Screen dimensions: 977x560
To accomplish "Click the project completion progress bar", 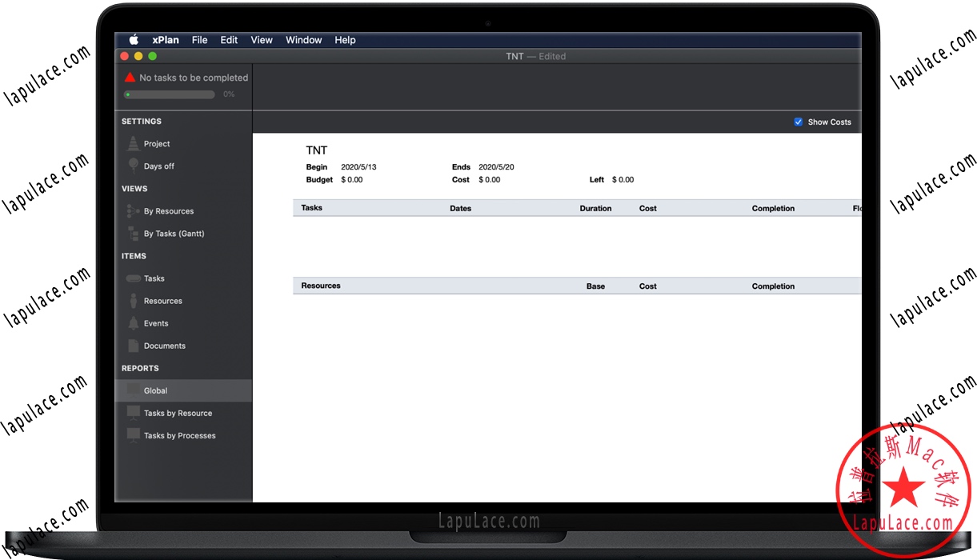I will pos(169,94).
